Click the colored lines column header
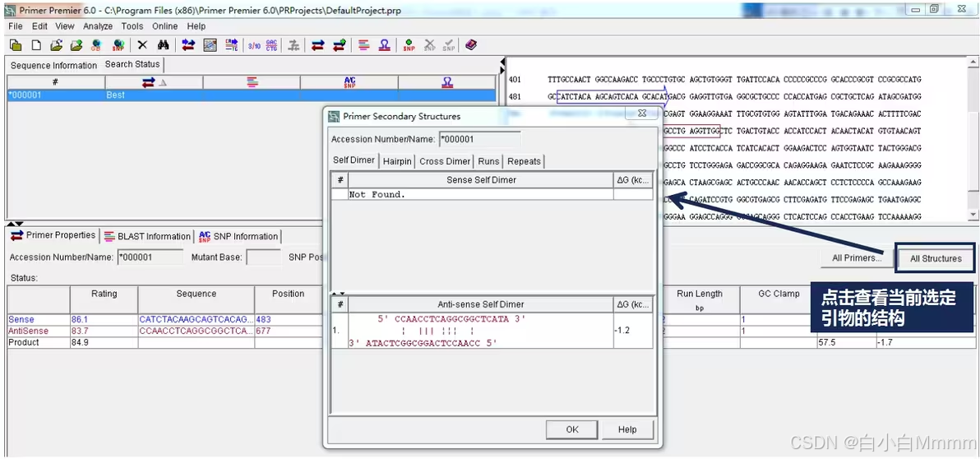 point(252,82)
